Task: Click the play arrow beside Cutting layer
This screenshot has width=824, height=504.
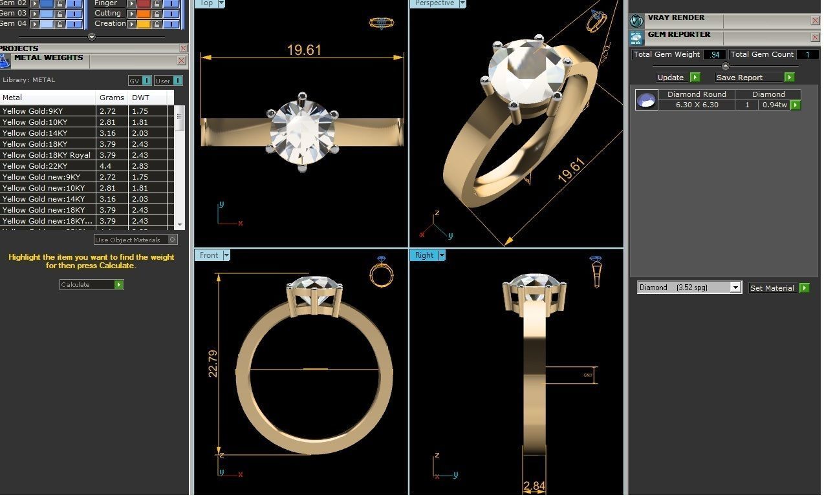Action: pyautogui.click(x=131, y=14)
